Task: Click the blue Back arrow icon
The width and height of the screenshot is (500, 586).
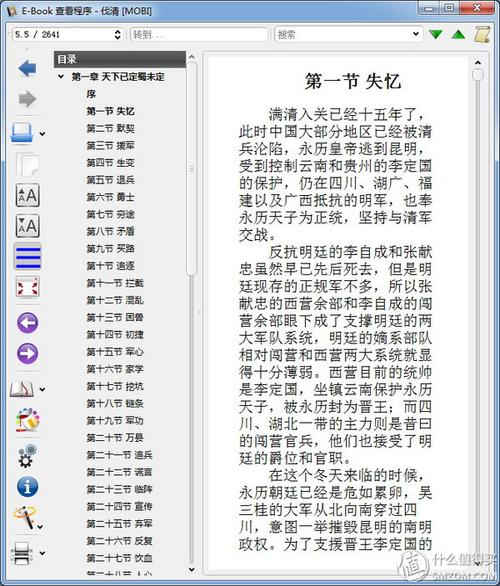Action: 27,68
